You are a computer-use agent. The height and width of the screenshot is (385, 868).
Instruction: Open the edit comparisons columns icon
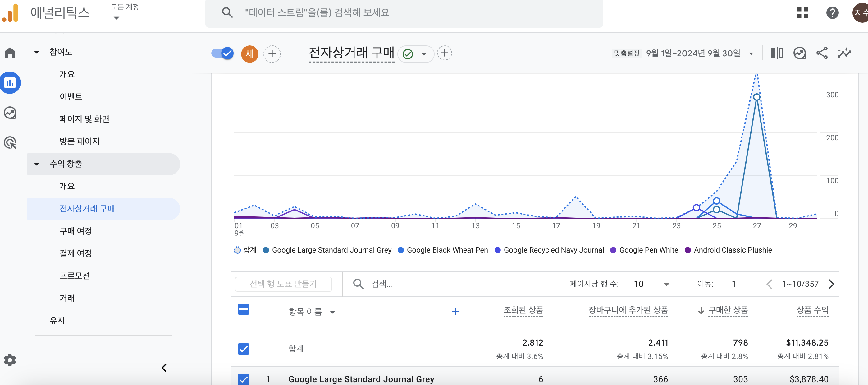pos(777,53)
